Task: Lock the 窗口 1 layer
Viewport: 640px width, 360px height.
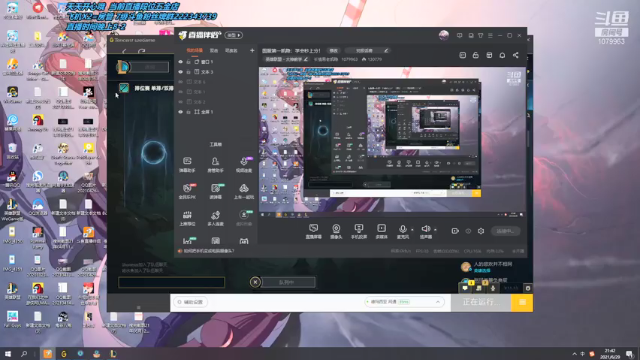Action: click(188, 62)
